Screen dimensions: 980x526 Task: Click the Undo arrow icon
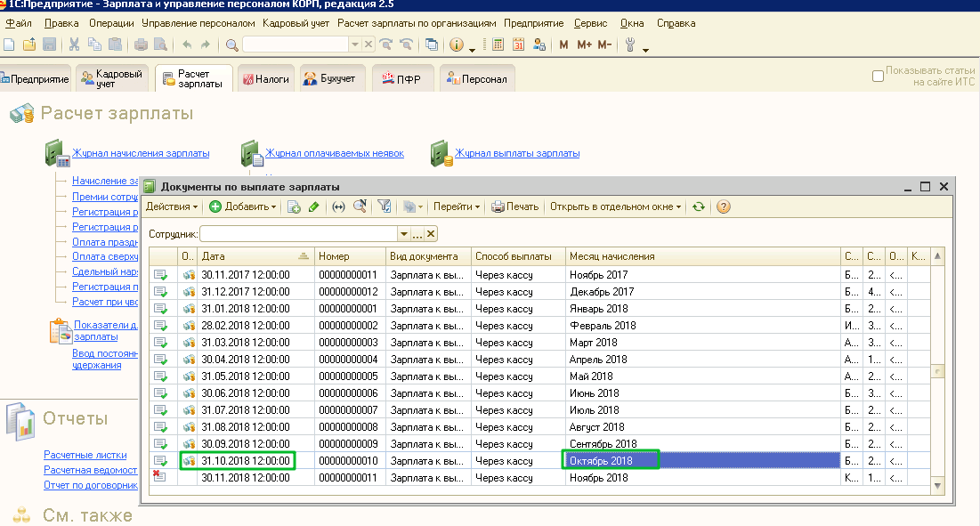(187, 45)
